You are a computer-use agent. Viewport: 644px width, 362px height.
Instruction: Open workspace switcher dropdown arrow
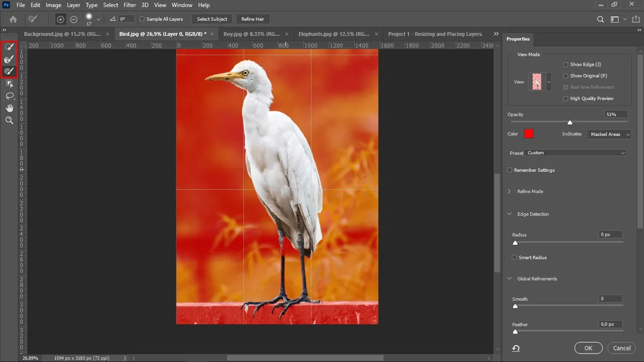click(625, 19)
